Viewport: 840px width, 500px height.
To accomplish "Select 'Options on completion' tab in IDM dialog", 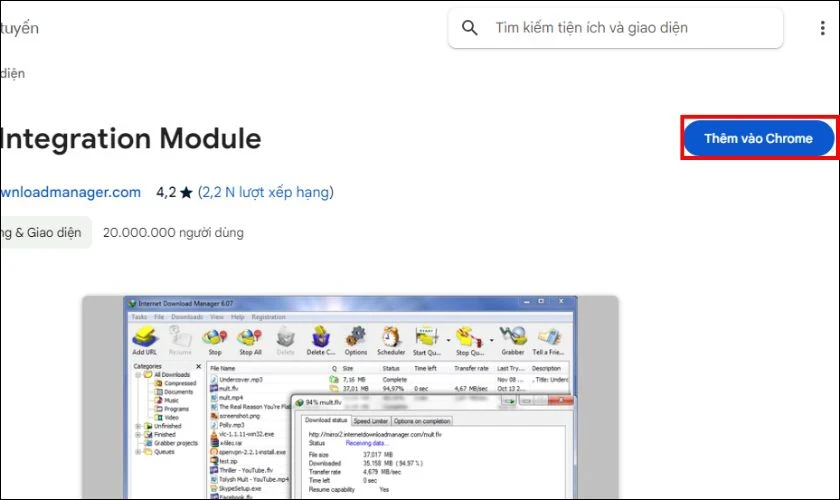I will 422,421.
